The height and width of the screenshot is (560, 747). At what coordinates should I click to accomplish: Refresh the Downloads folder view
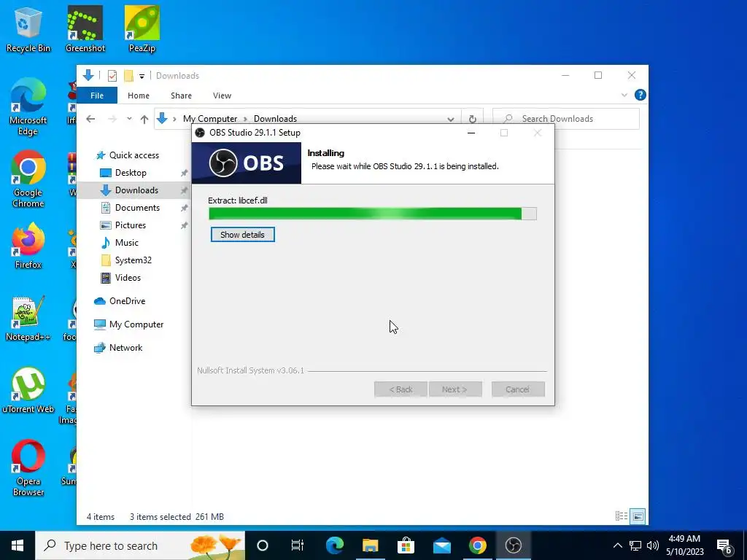tap(472, 119)
